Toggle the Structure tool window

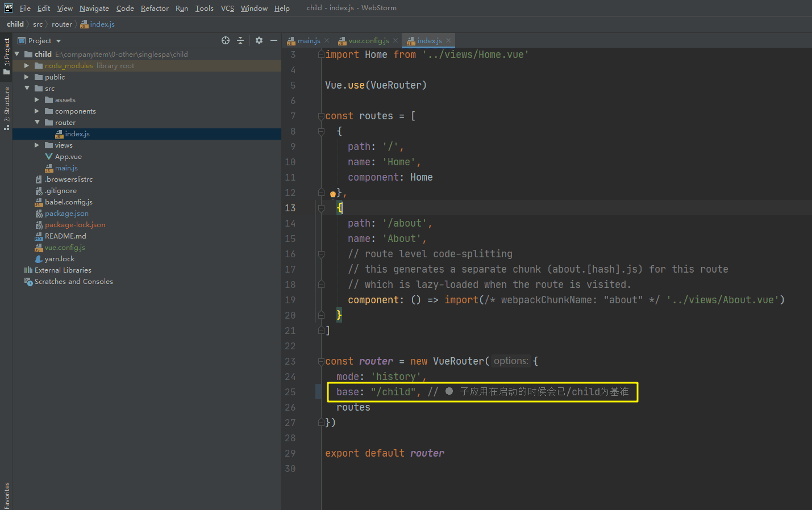click(x=7, y=108)
